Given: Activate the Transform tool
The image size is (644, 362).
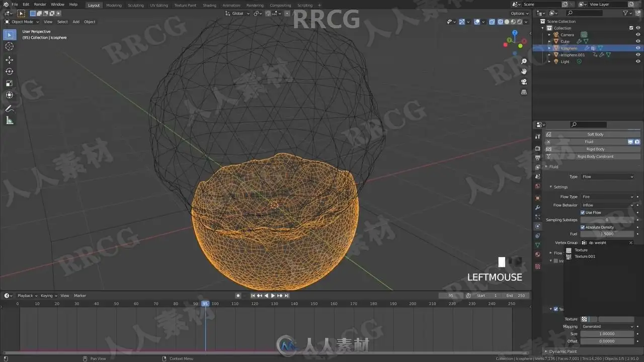Looking at the screenshot, I should [10, 95].
